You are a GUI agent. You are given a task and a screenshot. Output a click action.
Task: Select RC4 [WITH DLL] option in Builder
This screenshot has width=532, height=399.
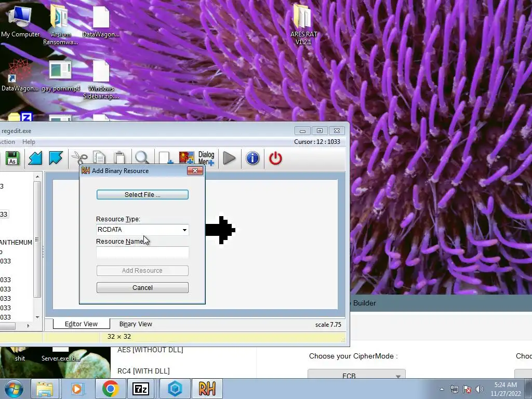click(143, 371)
